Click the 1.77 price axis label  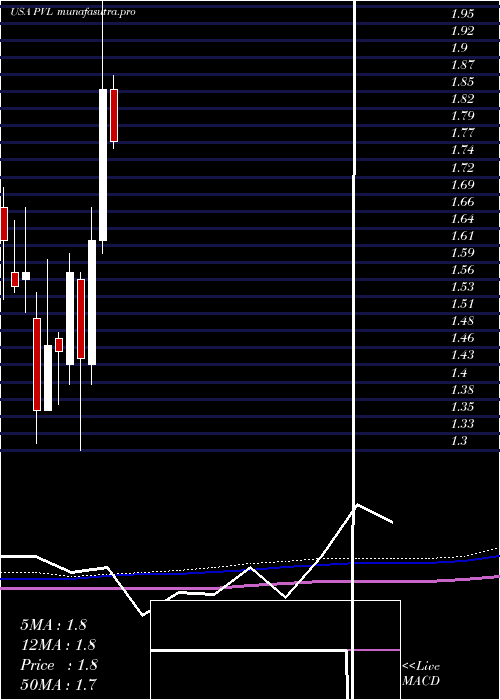pos(462,133)
